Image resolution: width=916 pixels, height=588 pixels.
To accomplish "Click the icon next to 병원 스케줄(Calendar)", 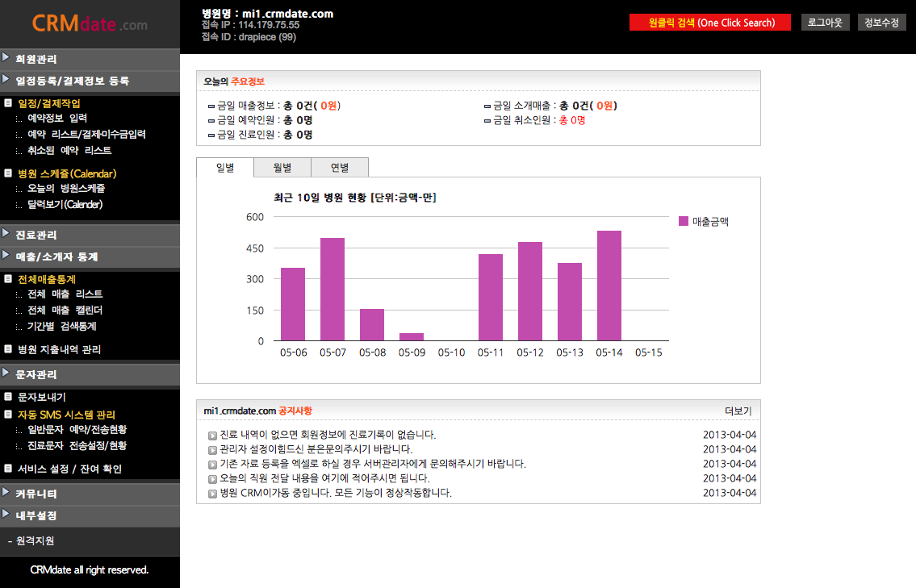I will tap(8, 173).
